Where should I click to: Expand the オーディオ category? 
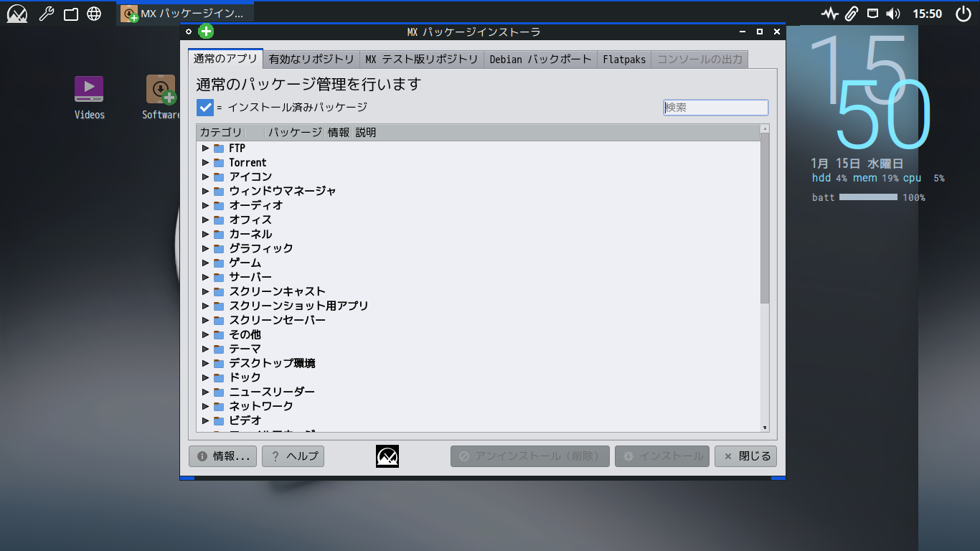[x=205, y=205]
